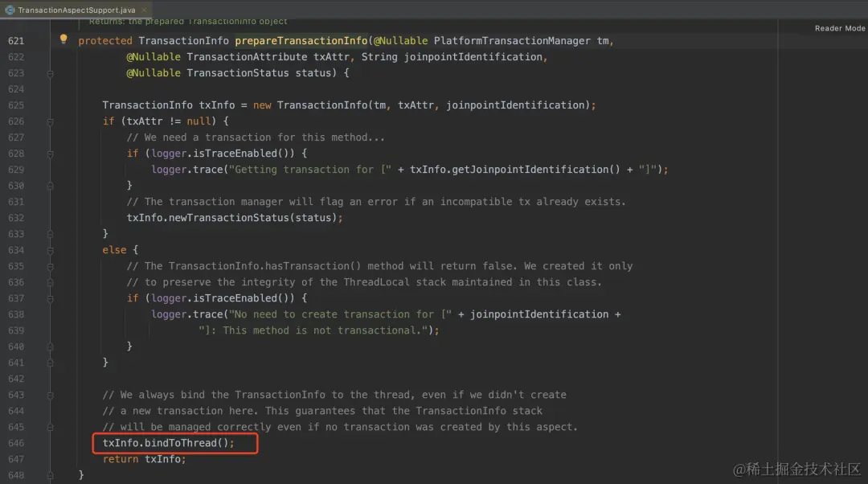Click the logger.isTraceEnabled() call on line 637

(x=223, y=298)
